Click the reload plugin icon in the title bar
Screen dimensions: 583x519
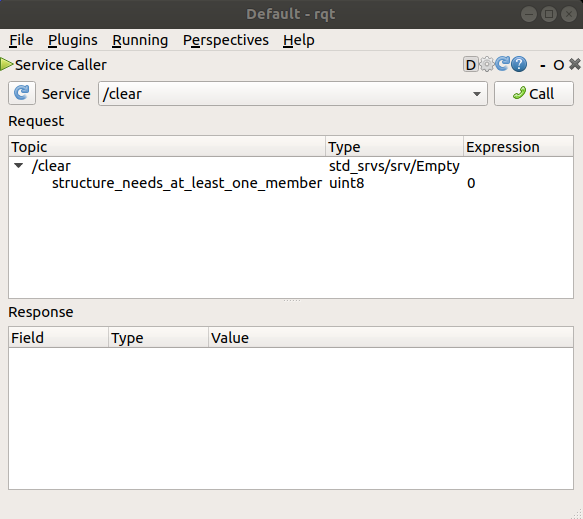coord(502,64)
